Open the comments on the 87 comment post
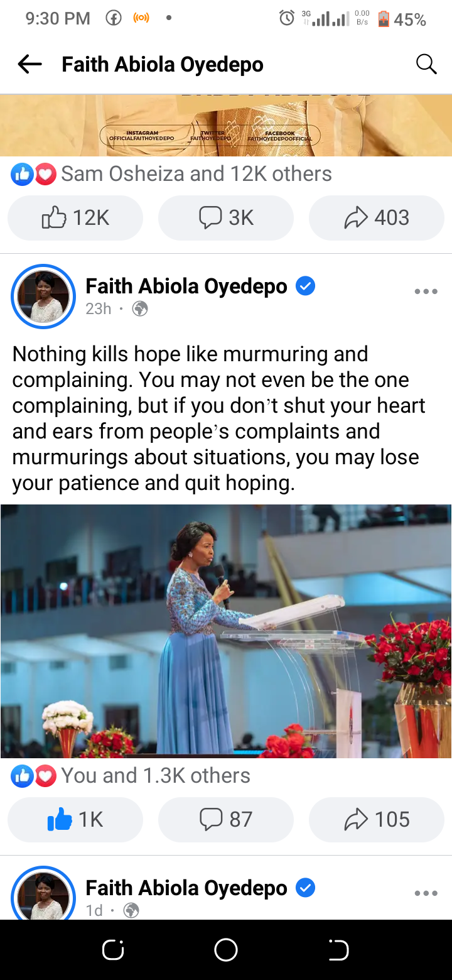Viewport: 452px width, 980px height. (226, 820)
